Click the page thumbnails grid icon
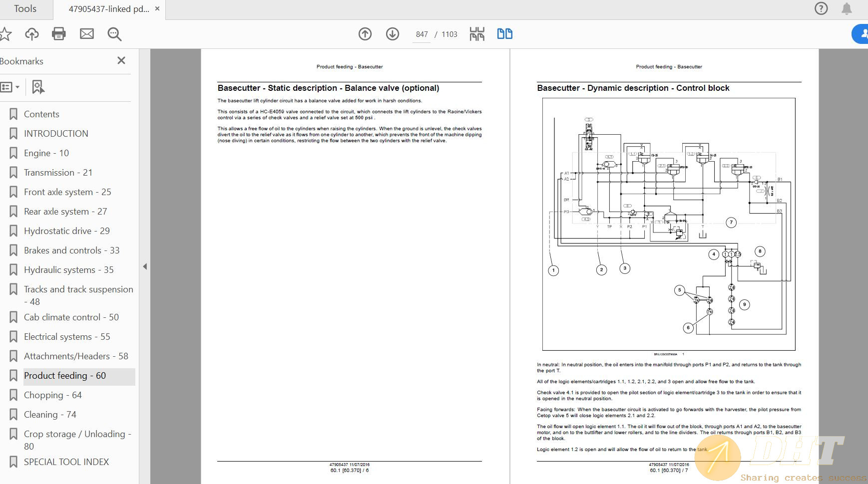The height and width of the screenshot is (484, 868). tap(477, 34)
